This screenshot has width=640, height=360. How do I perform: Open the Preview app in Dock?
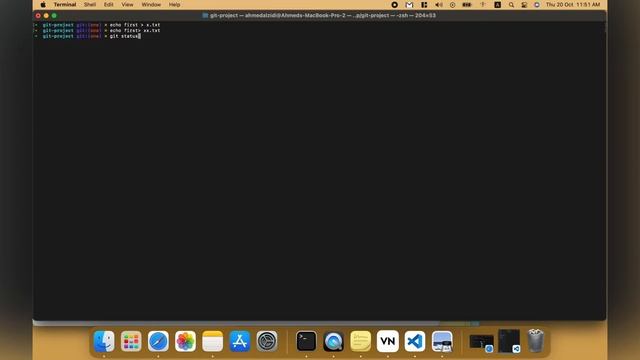pos(442,341)
